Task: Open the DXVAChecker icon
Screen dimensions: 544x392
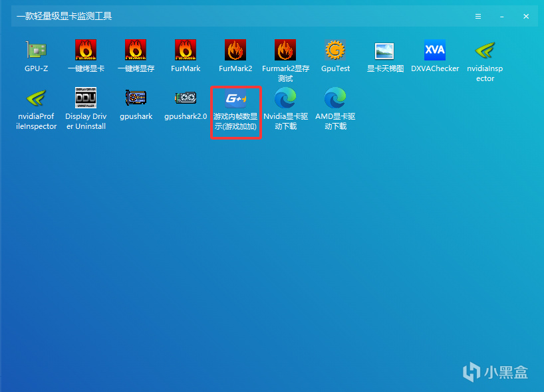Action: pyautogui.click(x=435, y=50)
